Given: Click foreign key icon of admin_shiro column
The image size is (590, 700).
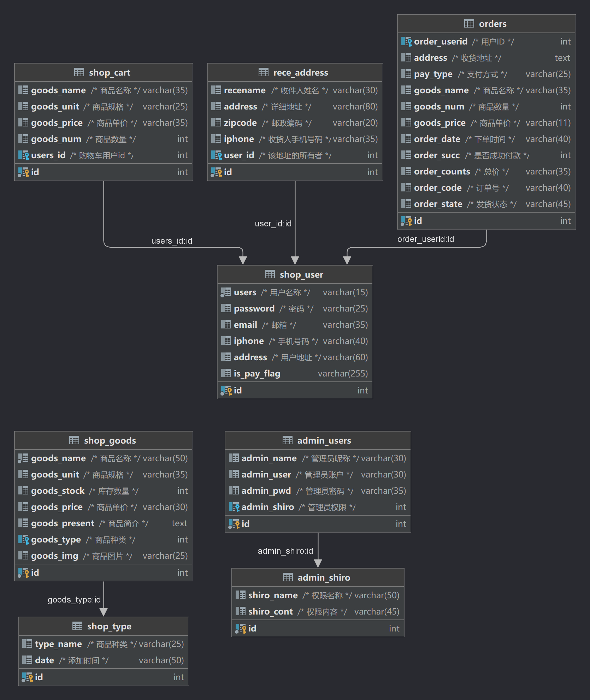Looking at the screenshot, I should point(234,507).
